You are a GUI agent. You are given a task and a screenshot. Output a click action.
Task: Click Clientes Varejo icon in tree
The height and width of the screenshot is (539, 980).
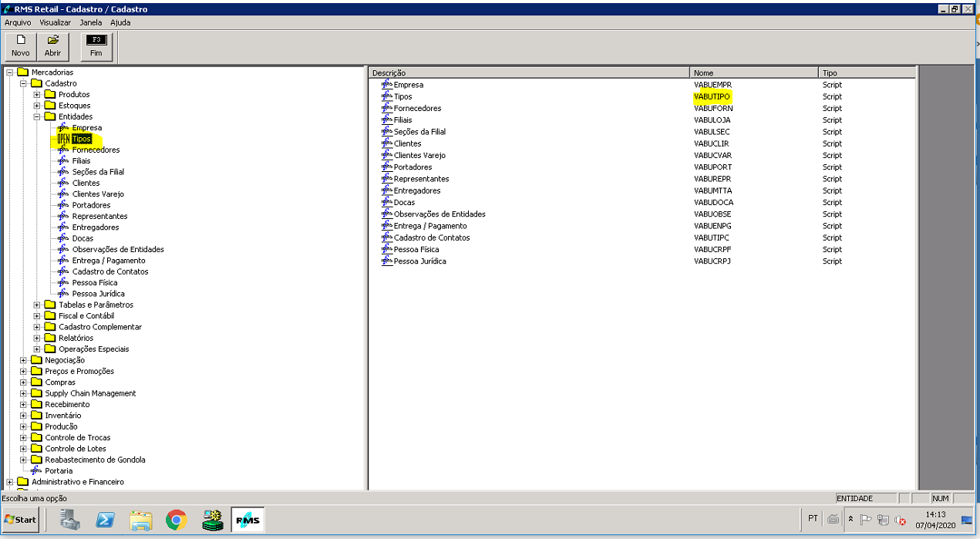[x=63, y=194]
